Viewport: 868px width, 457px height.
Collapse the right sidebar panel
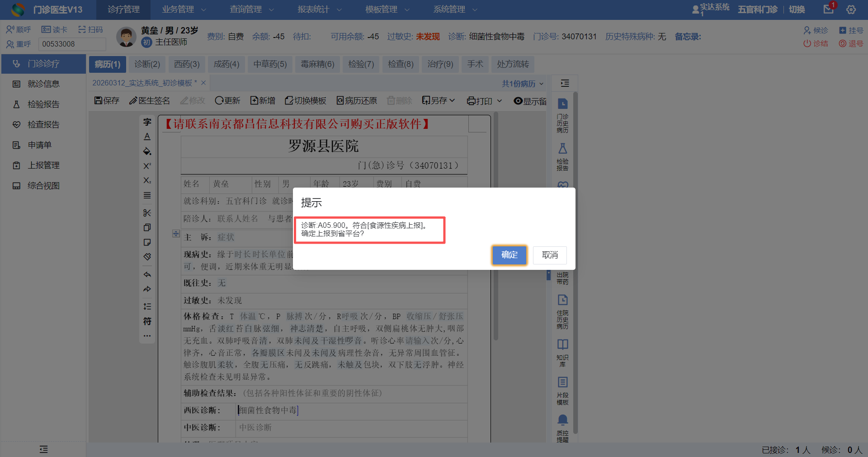point(565,83)
